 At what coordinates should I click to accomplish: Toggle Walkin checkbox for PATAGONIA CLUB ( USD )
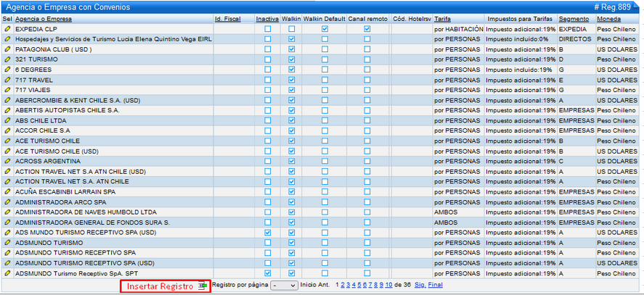click(x=292, y=49)
